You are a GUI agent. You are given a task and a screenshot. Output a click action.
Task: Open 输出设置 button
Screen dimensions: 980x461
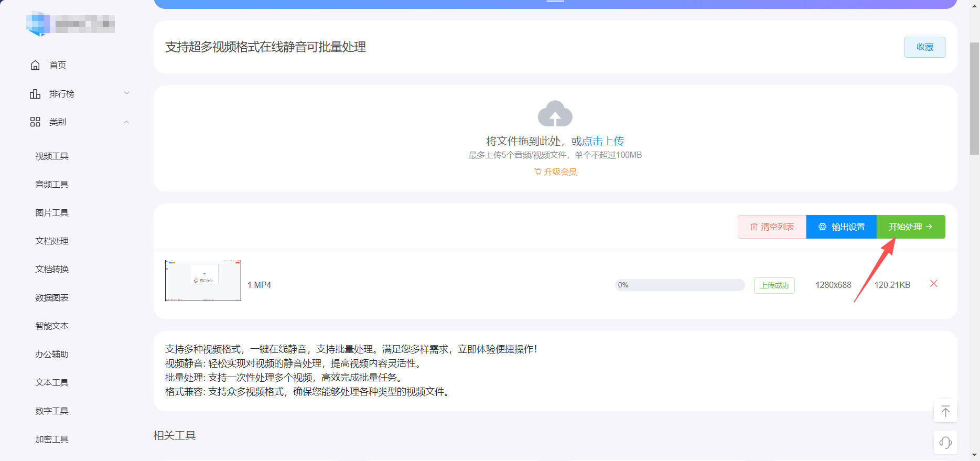click(842, 227)
